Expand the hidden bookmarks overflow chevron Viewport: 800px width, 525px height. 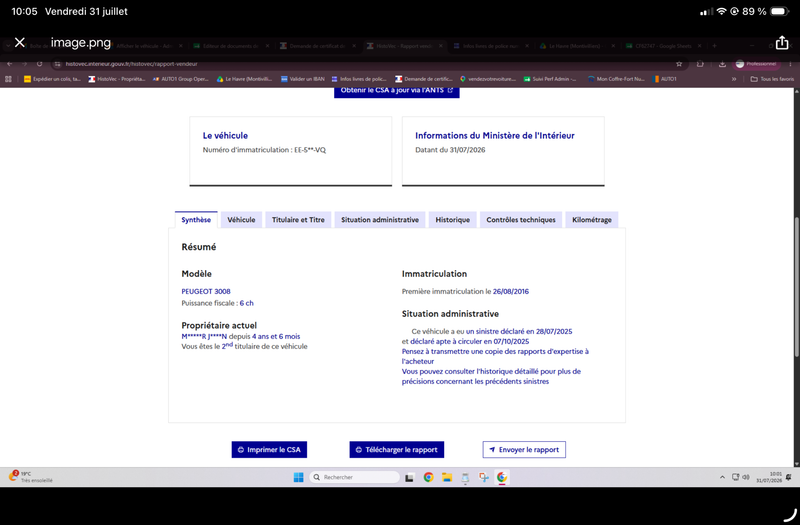pos(734,79)
